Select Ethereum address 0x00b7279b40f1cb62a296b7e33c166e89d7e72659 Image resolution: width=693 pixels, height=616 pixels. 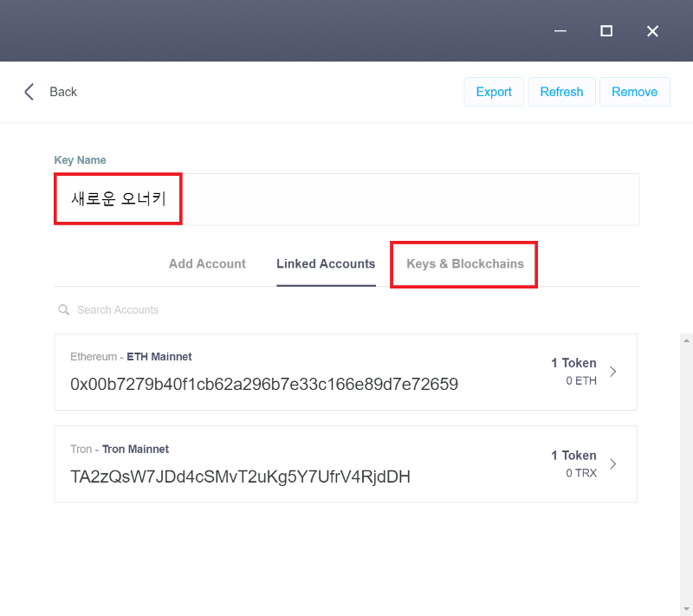(x=264, y=385)
